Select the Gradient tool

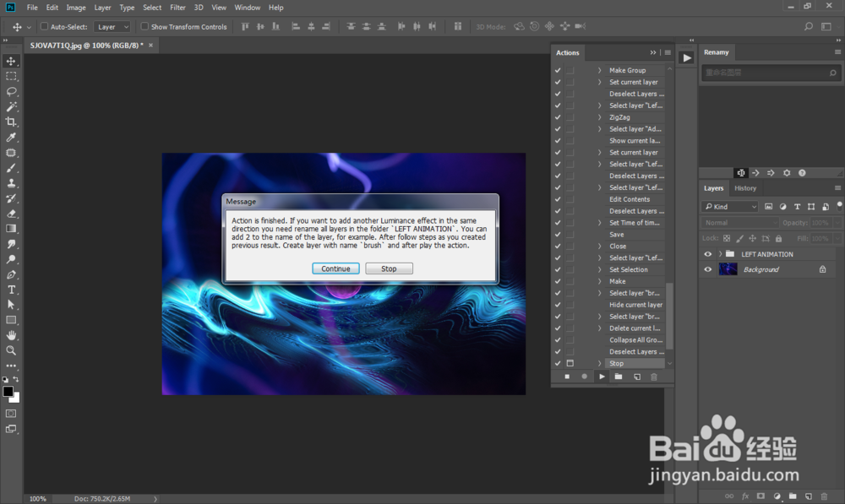pos(11,229)
